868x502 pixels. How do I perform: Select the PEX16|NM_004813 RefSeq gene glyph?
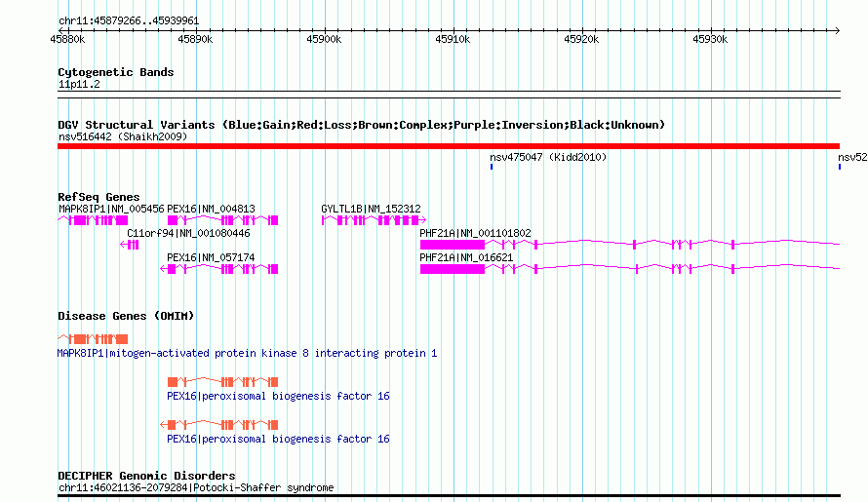pyautogui.click(x=222, y=220)
